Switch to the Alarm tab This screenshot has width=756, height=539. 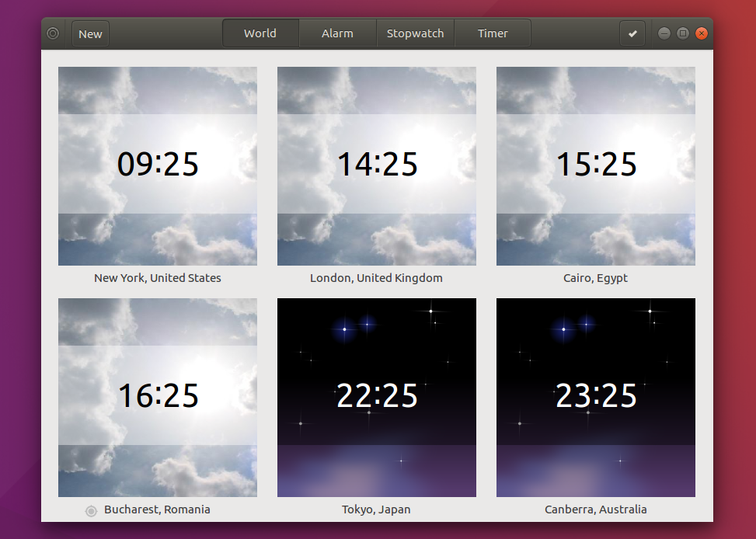pyautogui.click(x=337, y=33)
